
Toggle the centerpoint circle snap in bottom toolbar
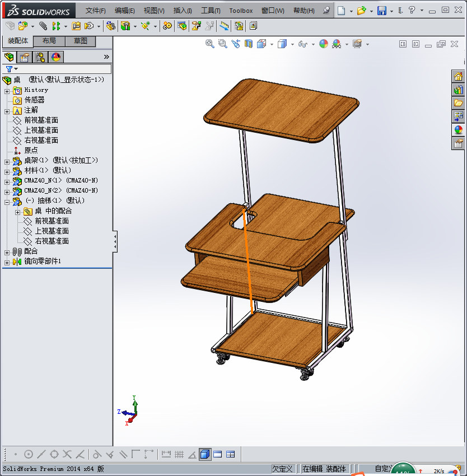(x=29, y=454)
